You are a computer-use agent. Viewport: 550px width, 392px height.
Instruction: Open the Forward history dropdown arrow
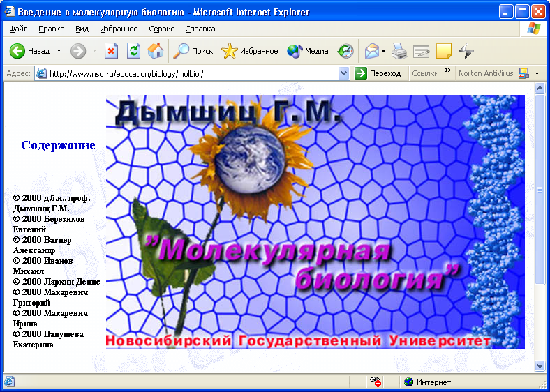pos(94,51)
